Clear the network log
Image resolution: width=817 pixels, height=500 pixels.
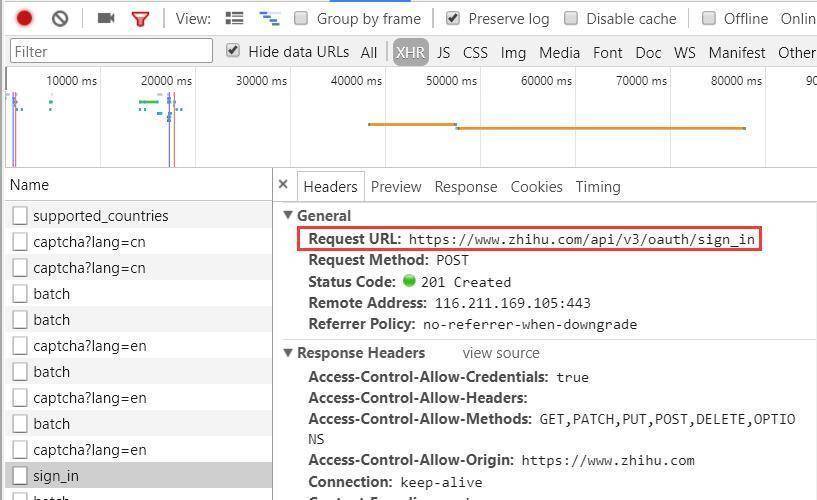tap(60, 19)
